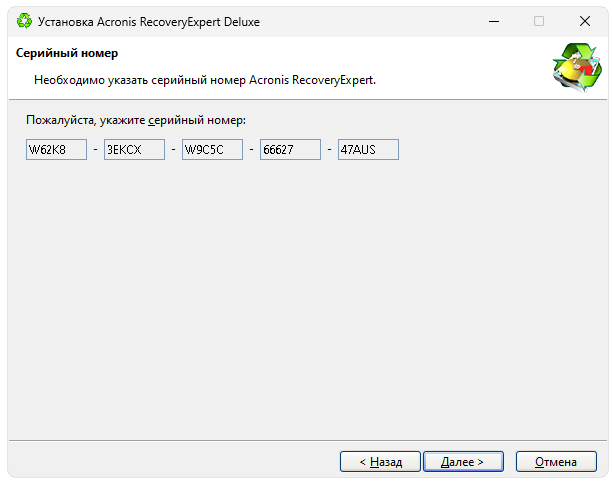Click the 'Серийный номер' heading
Image resolution: width=612 pixels, height=482 pixels.
[67, 53]
